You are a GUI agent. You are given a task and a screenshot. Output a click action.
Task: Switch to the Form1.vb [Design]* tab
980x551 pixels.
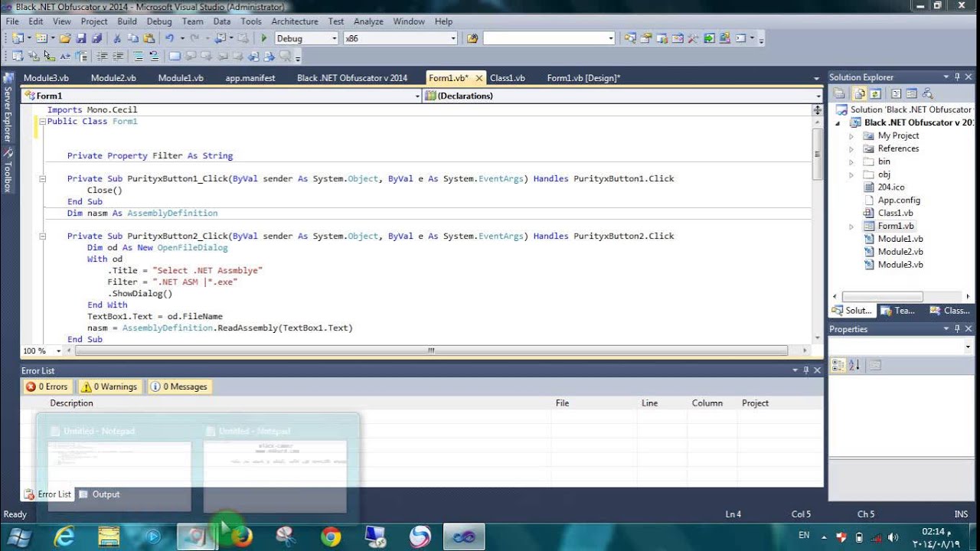(x=583, y=78)
